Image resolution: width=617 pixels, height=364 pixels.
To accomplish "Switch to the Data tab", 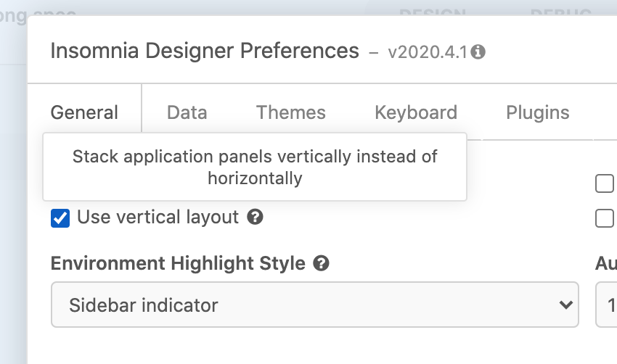I will (x=187, y=112).
